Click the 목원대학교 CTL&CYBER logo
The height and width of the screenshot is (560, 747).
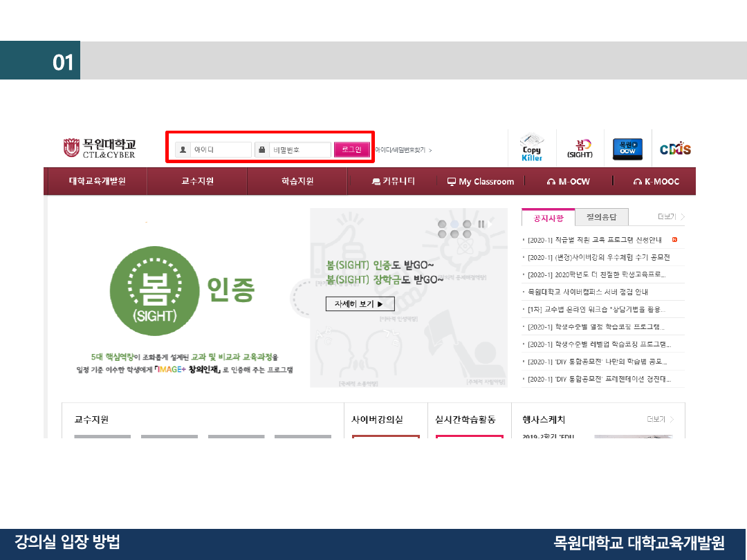click(x=100, y=148)
